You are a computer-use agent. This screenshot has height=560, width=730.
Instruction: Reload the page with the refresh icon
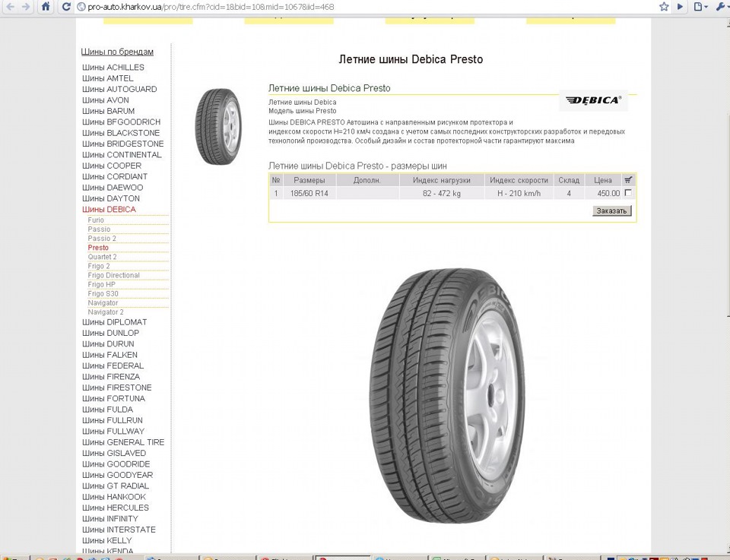click(x=66, y=7)
